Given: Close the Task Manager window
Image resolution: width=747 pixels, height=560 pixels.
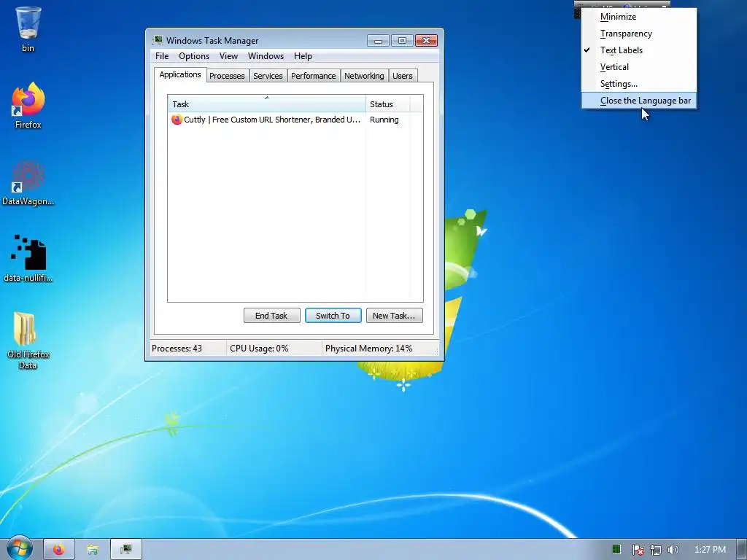Looking at the screenshot, I should click(426, 41).
